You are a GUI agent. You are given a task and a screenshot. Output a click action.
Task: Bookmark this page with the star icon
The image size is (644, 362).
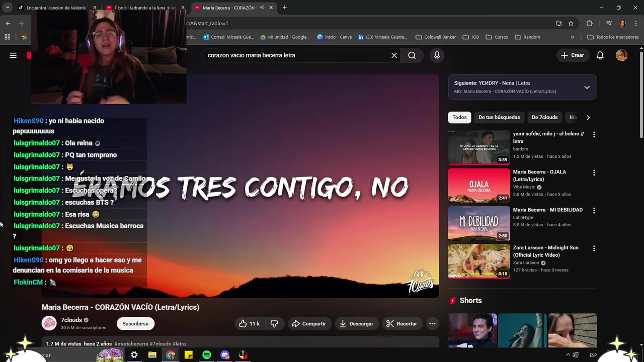tap(571, 23)
